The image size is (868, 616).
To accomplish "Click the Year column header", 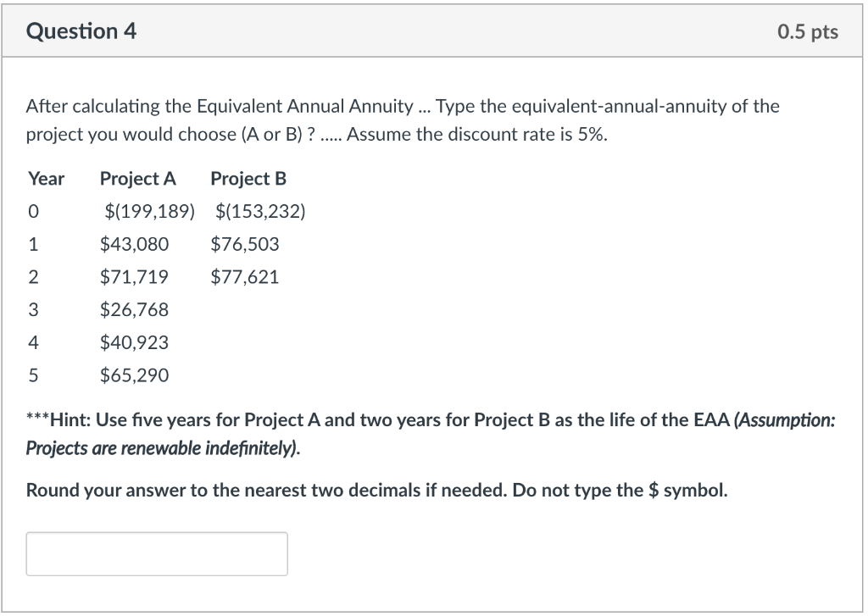I will (x=47, y=179).
